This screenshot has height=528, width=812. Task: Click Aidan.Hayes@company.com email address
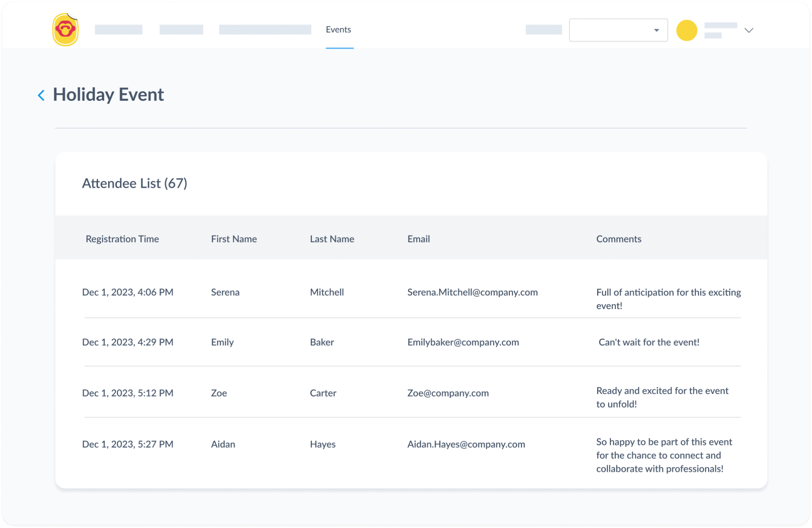pos(466,444)
